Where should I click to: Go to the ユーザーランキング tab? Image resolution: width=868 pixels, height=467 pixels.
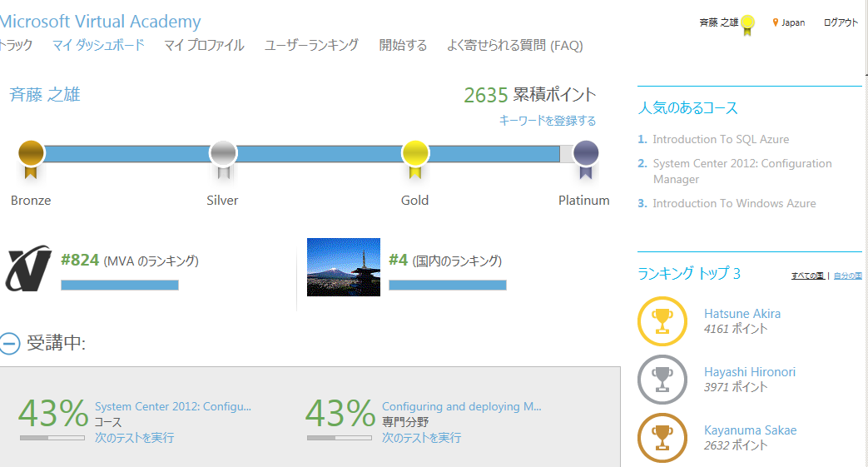coord(311,45)
